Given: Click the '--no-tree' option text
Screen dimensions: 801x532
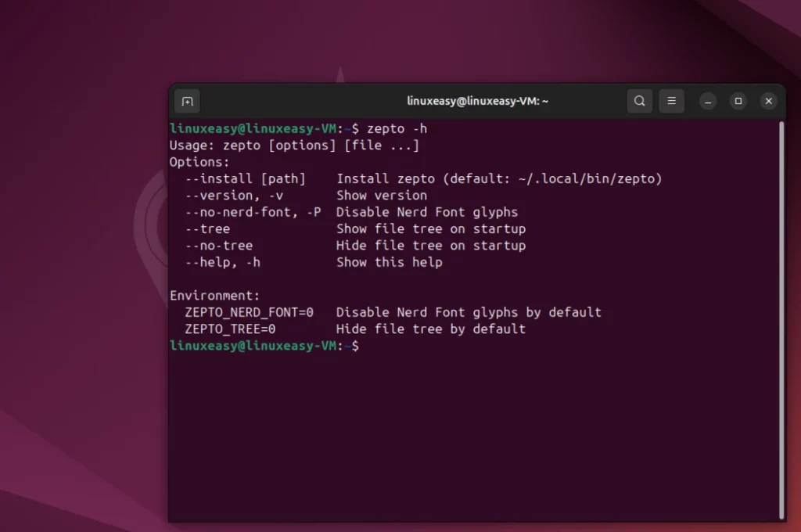Looking at the screenshot, I should tap(218, 246).
